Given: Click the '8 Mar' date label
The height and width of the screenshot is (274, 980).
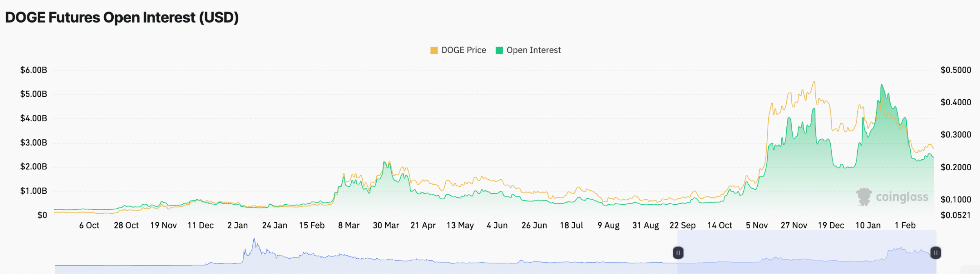Looking at the screenshot, I should 349,225.
